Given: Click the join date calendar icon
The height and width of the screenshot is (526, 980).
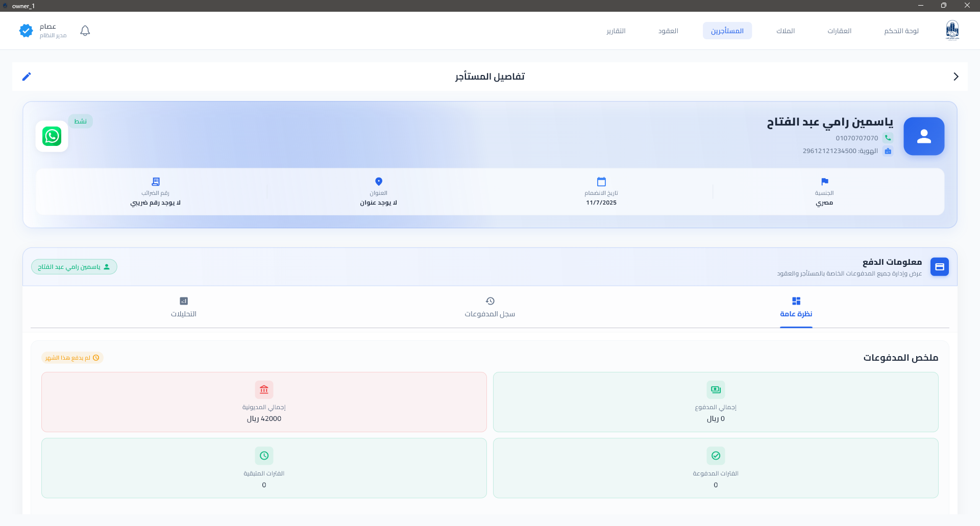Looking at the screenshot, I should [601, 182].
